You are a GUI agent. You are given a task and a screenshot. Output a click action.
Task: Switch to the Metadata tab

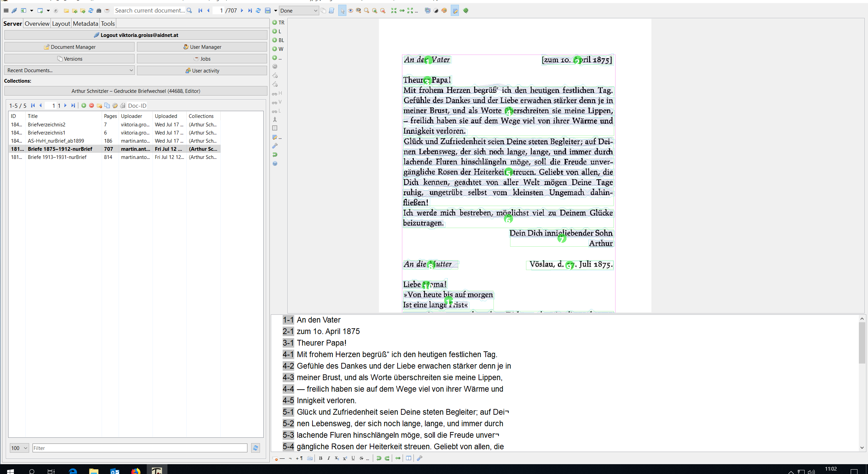click(x=85, y=24)
